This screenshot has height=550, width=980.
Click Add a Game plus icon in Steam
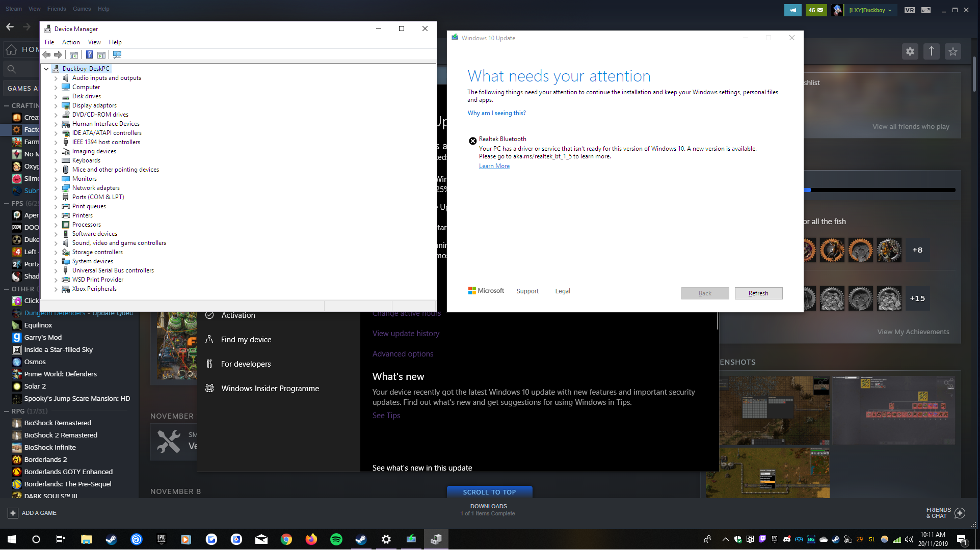coord(13,513)
